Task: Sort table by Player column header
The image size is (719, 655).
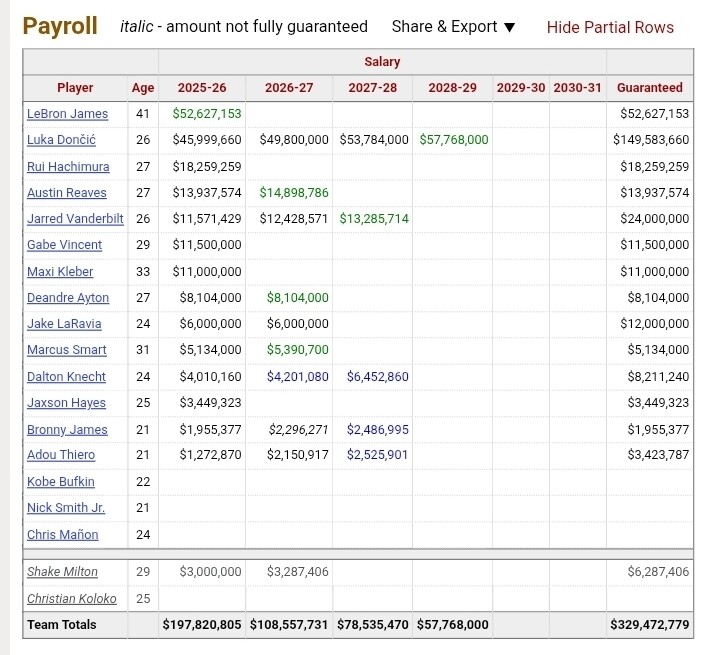Action: [75, 88]
